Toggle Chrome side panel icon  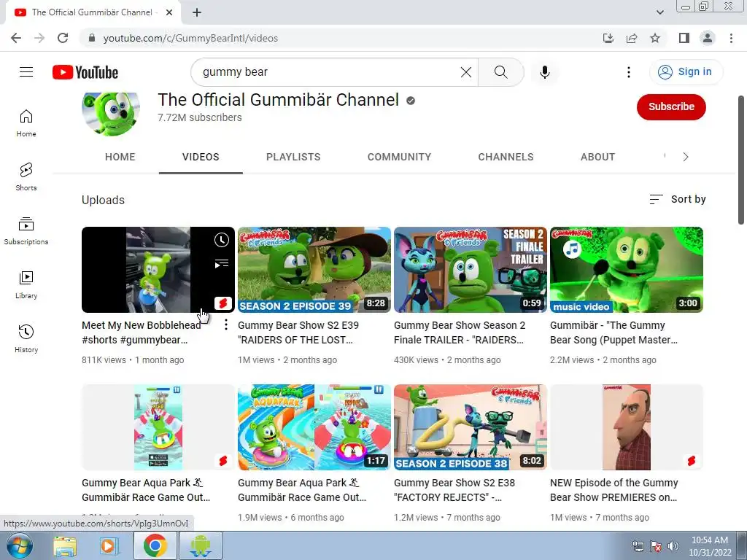(x=684, y=38)
